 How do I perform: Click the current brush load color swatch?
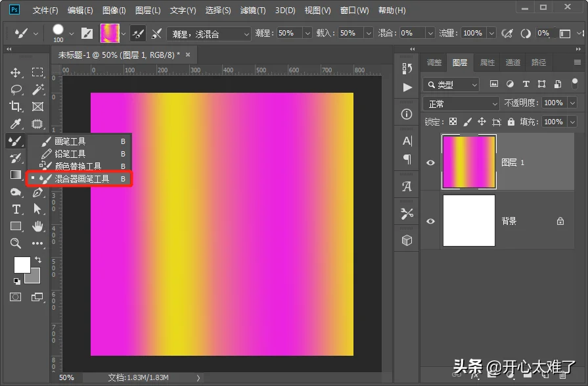[x=110, y=34]
